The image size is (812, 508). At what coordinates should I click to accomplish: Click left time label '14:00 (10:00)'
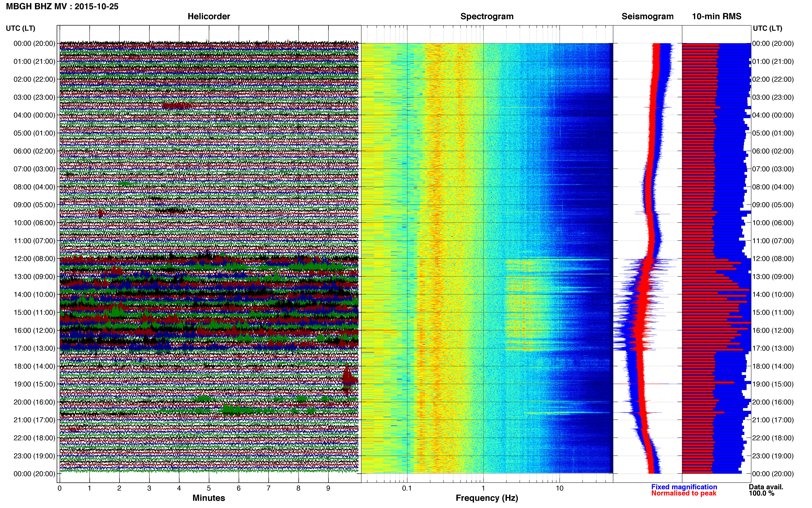(x=34, y=295)
